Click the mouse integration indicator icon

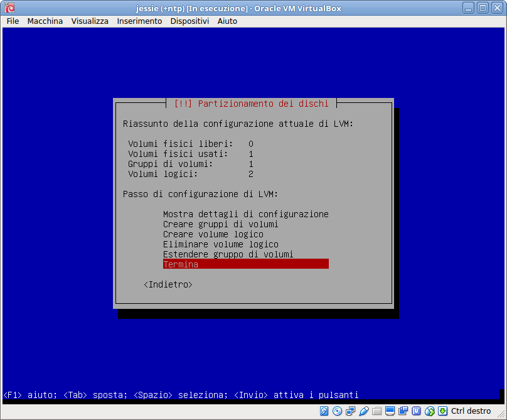(429, 411)
